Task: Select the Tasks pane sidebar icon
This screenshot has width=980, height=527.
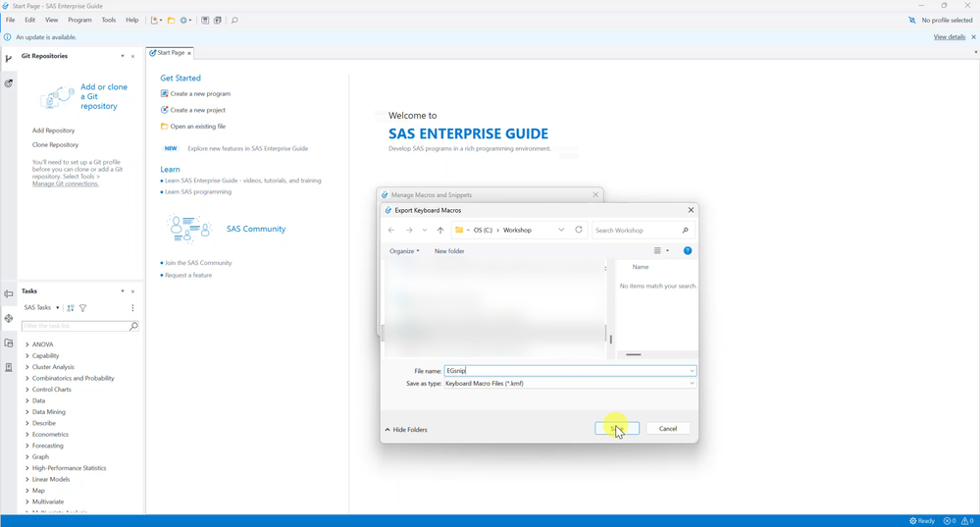Action: 9,318
